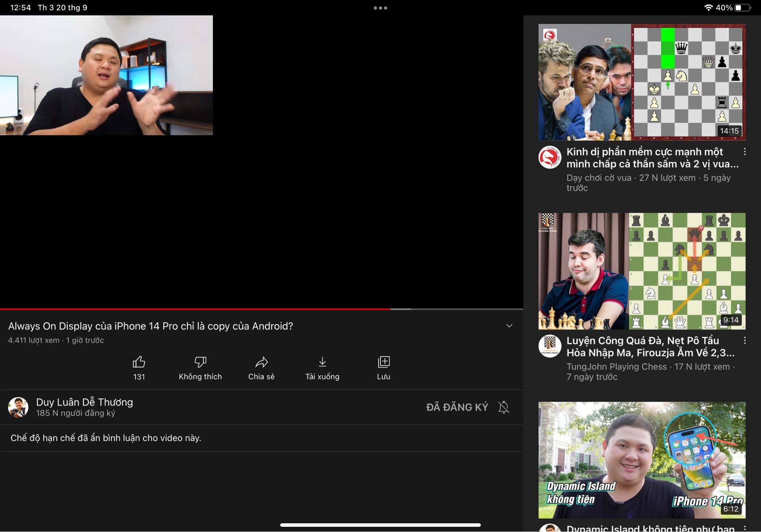This screenshot has width=761, height=532.
Task: Open Dynamic Island không tiện video thumbnail
Action: [642, 460]
